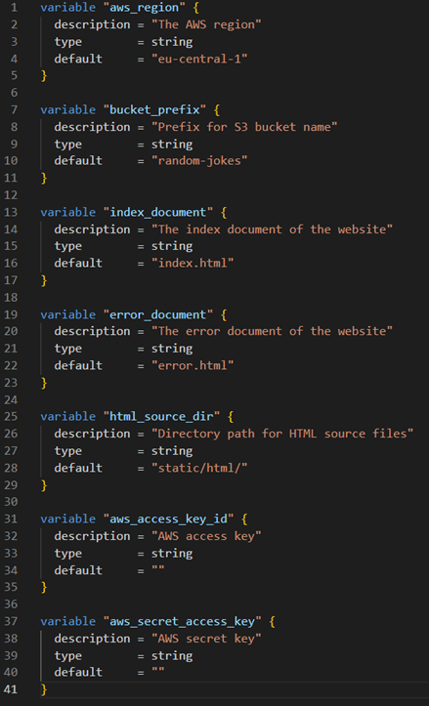Click "string" type on line 9

tap(172, 144)
